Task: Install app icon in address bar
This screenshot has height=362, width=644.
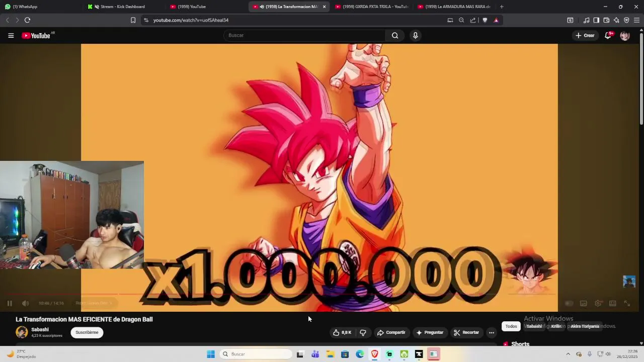Action: tap(450, 20)
